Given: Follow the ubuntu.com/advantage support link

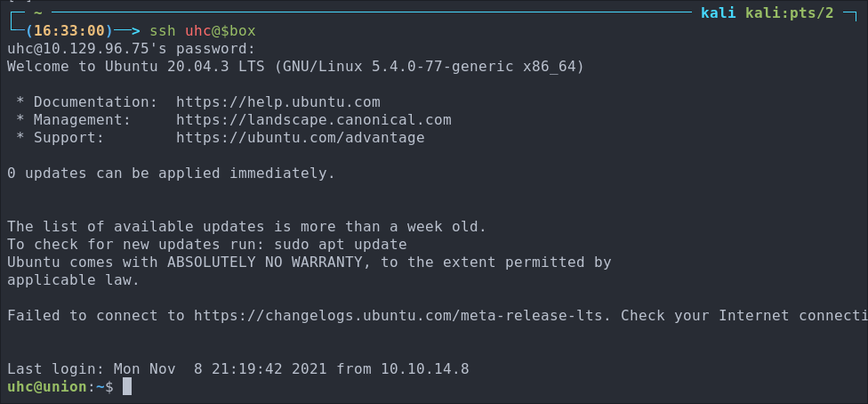Looking at the screenshot, I should (x=301, y=138).
